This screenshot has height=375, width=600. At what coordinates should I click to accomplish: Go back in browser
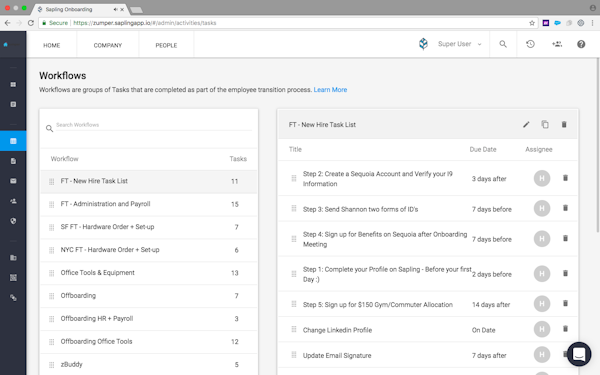click(8, 23)
